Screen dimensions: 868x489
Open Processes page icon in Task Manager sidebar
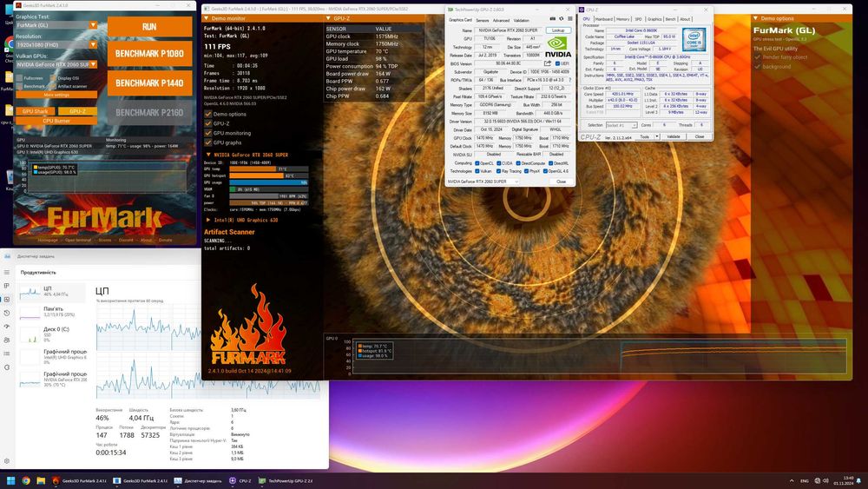tap(7, 286)
